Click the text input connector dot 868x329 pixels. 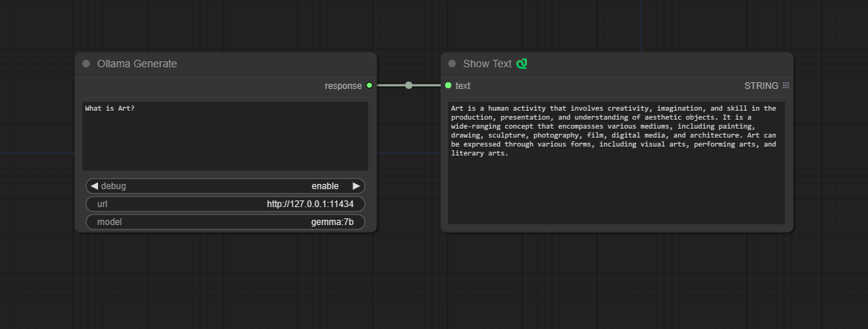coord(447,85)
